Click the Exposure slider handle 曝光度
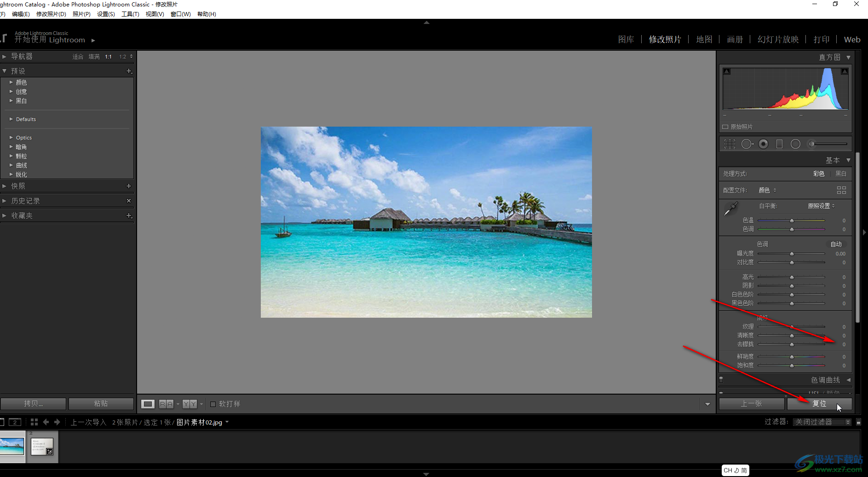This screenshot has width=868, height=477. pos(792,254)
